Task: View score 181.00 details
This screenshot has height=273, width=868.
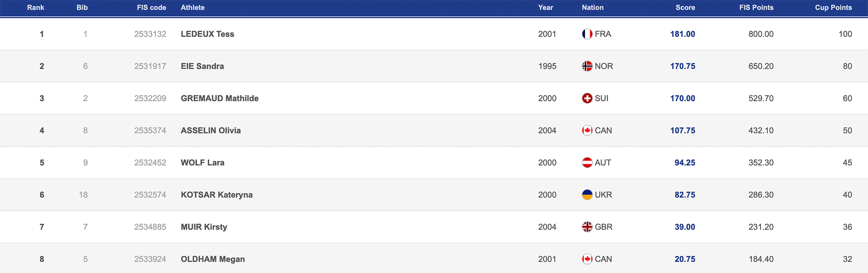Action: click(682, 34)
